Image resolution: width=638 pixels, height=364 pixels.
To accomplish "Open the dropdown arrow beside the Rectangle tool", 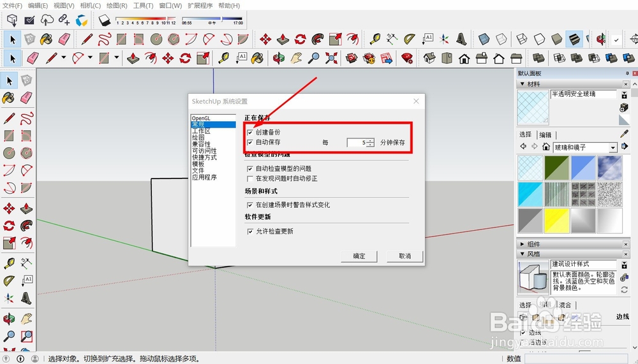I will pyautogui.click(x=116, y=58).
